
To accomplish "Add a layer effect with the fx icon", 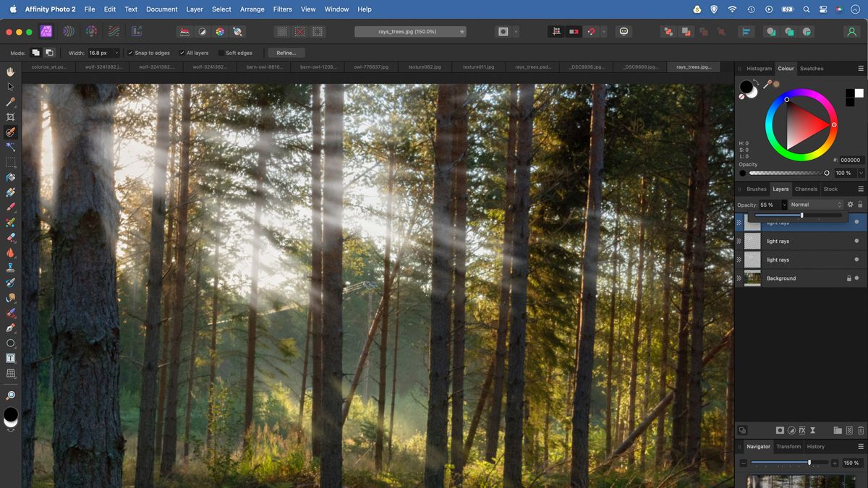I will click(x=802, y=430).
